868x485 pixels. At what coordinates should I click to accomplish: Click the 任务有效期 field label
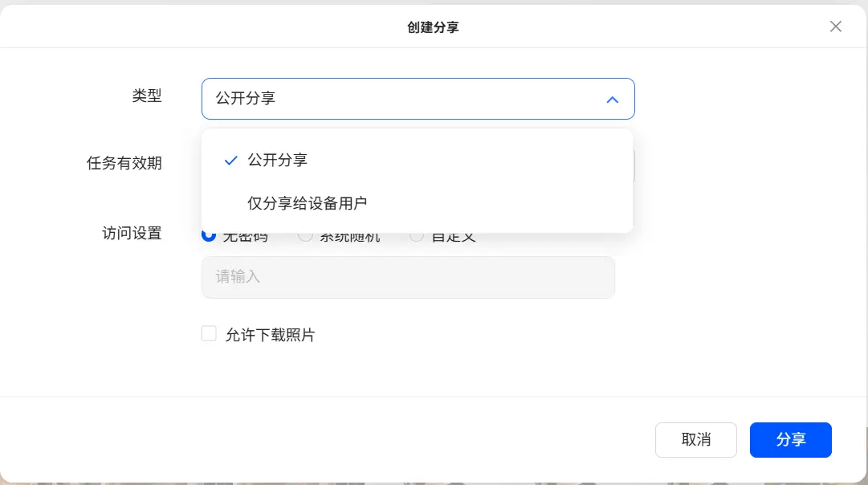coord(124,163)
